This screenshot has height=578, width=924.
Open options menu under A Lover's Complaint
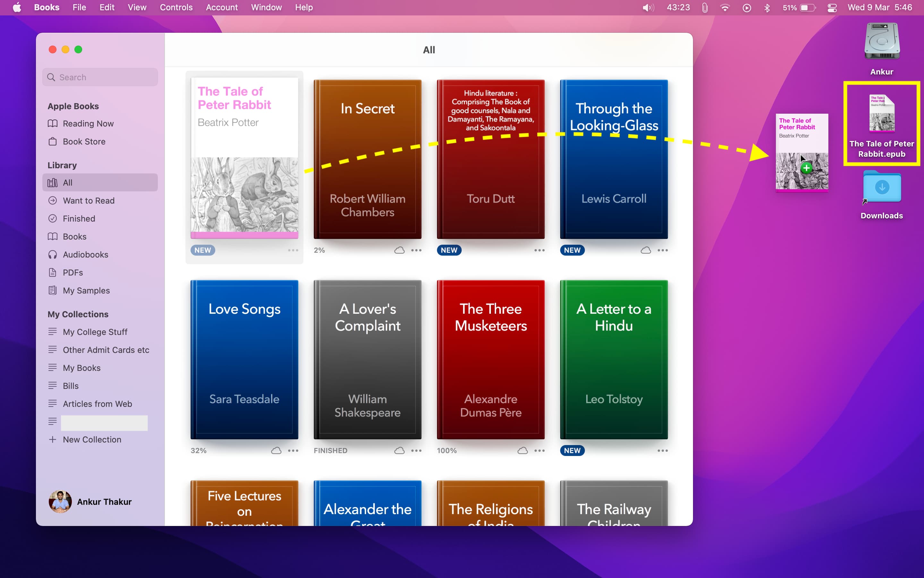tap(416, 450)
